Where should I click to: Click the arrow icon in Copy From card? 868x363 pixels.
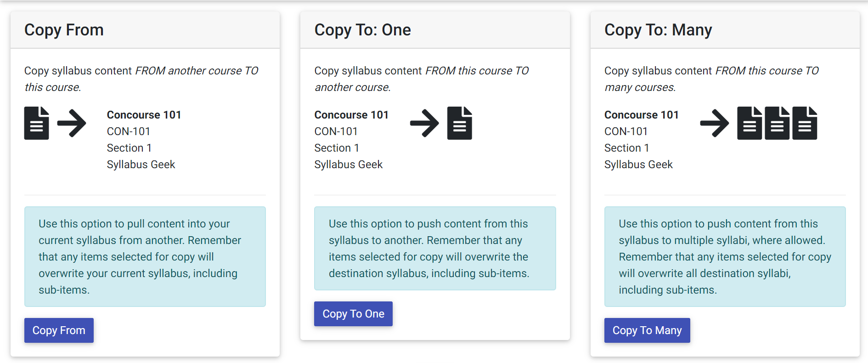[72, 123]
